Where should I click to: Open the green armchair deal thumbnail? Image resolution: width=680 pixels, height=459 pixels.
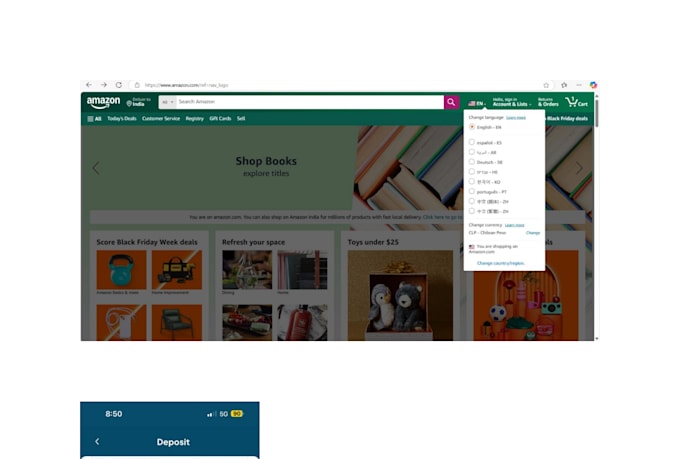177,322
